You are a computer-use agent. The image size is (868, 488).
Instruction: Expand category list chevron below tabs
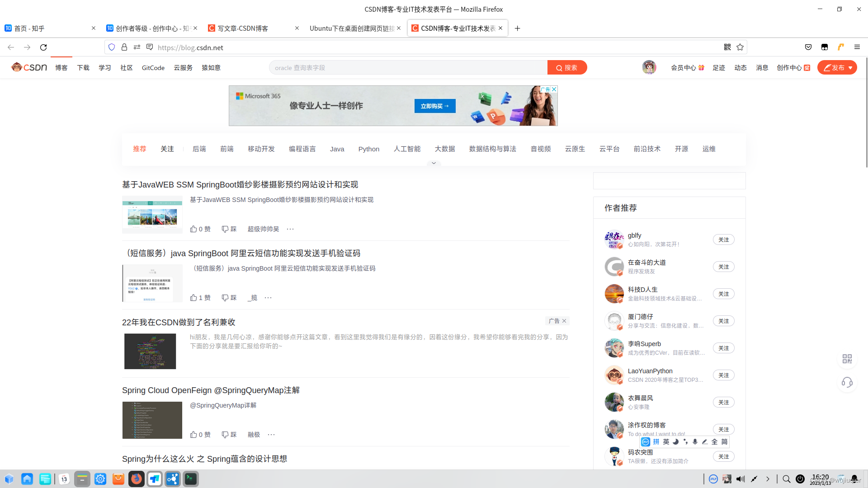coord(434,163)
